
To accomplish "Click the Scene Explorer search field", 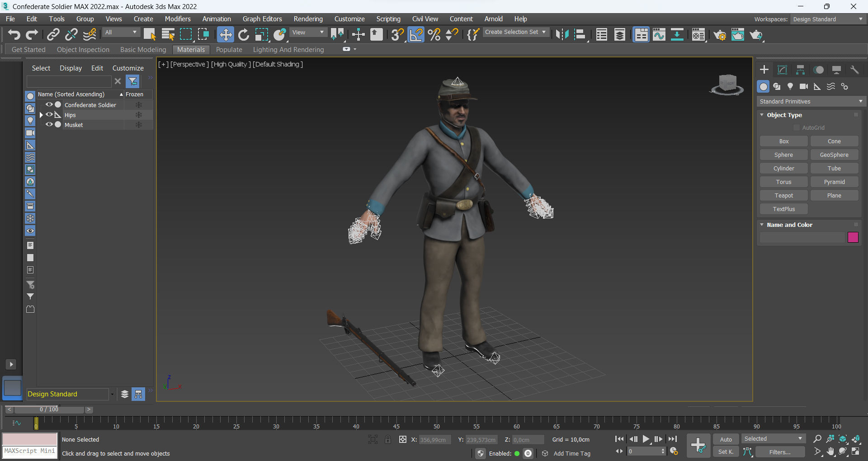I will (x=69, y=81).
